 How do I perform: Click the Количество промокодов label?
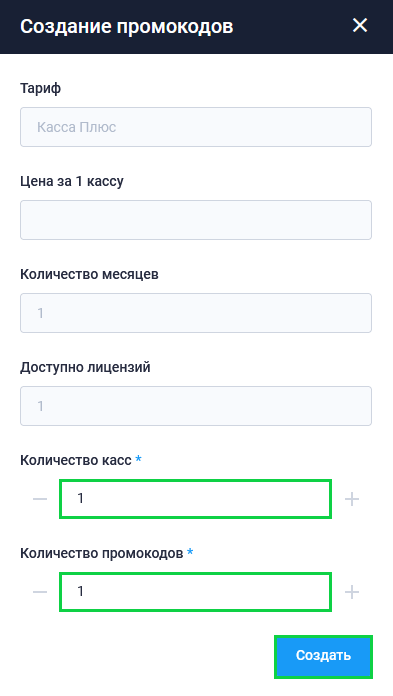click(x=102, y=554)
